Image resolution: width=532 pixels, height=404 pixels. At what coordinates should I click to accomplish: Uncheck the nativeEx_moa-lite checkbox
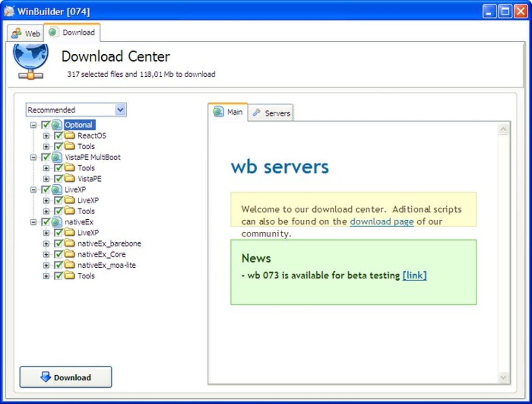(x=58, y=265)
